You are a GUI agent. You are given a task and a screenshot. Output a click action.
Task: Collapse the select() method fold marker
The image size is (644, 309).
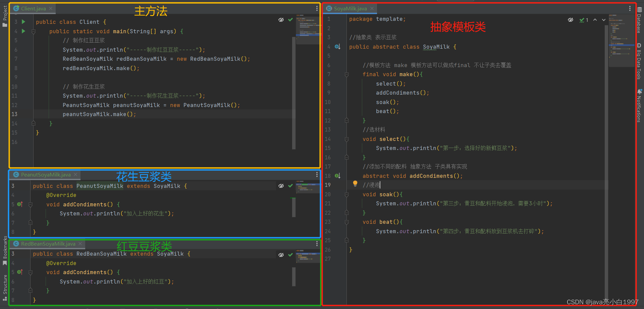point(347,139)
